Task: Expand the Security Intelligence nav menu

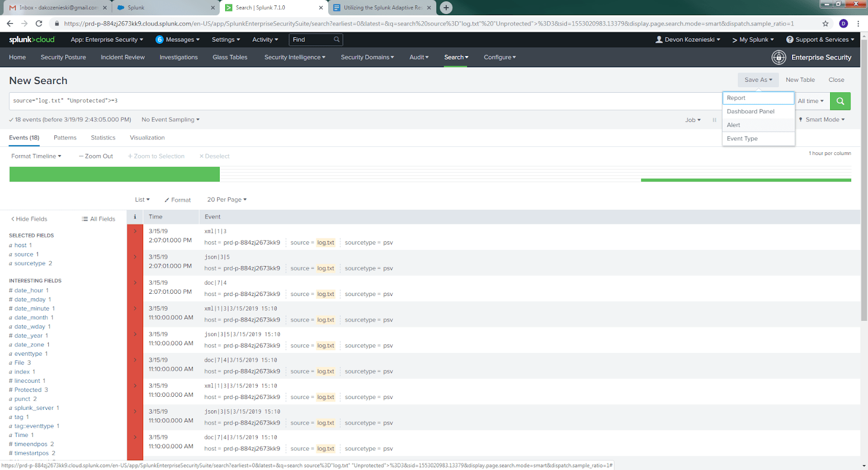Action: [295, 57]
